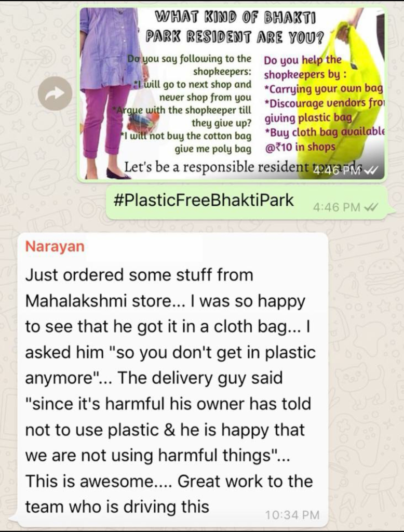Open the Bhakti Park resident image

click(x=232, y=94)
